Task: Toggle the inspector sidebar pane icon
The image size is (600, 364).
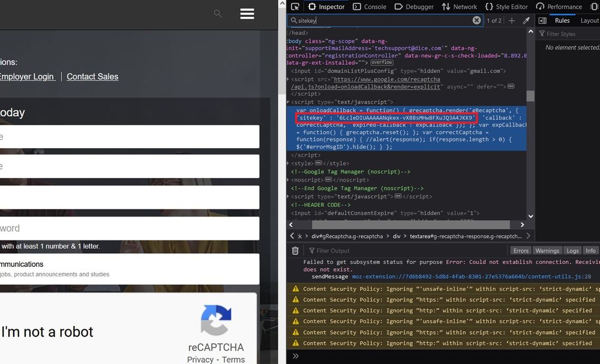Action: click(x=542, y=20)
